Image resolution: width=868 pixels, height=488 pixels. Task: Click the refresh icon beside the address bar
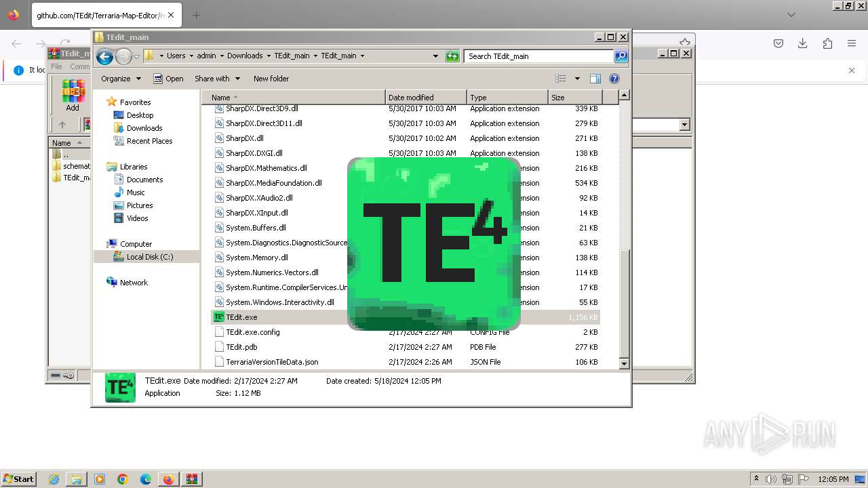452,56
